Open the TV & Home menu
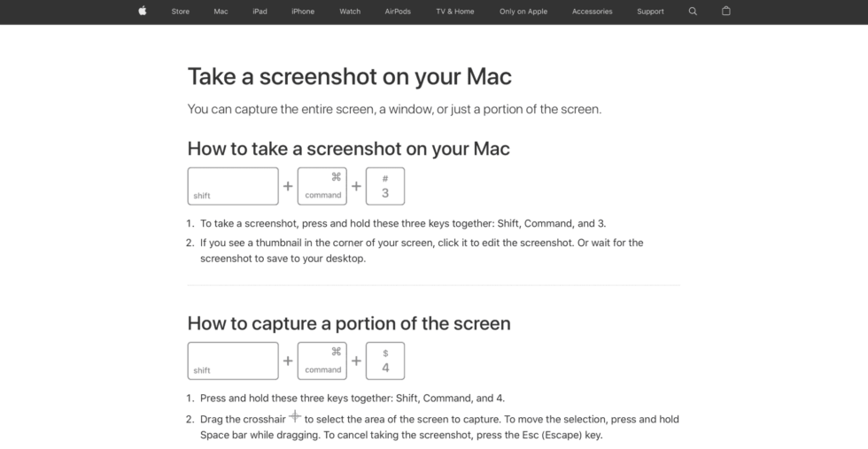The image size is (868, 449). tap(454, 12)
